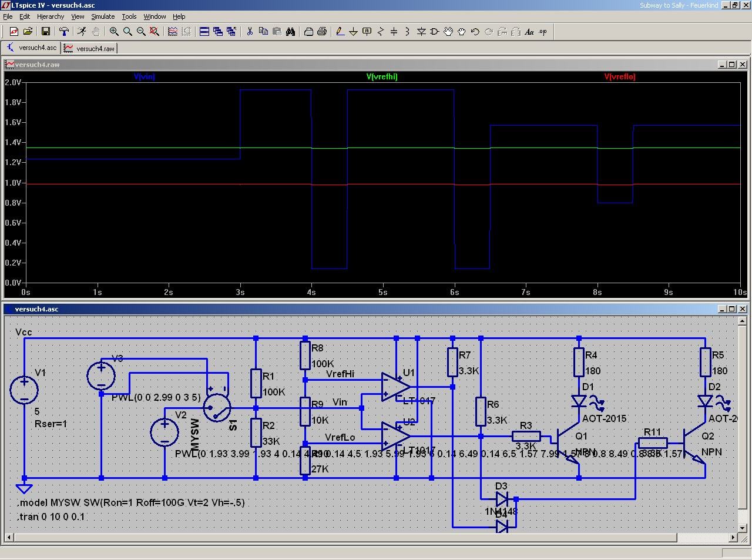Select the diode component tool
The height and width of the screenshot is (560, 752).
pos(421,32)
